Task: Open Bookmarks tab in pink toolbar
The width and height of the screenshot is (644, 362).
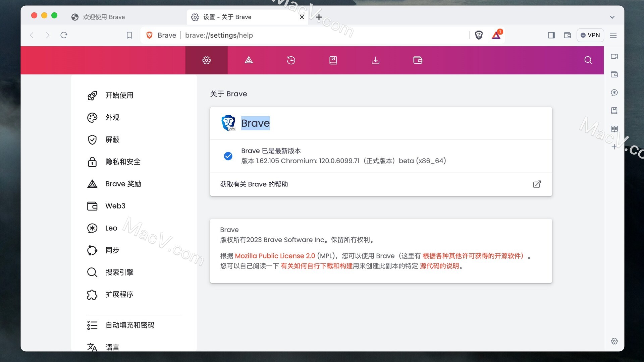Action: tap(333, 60)
